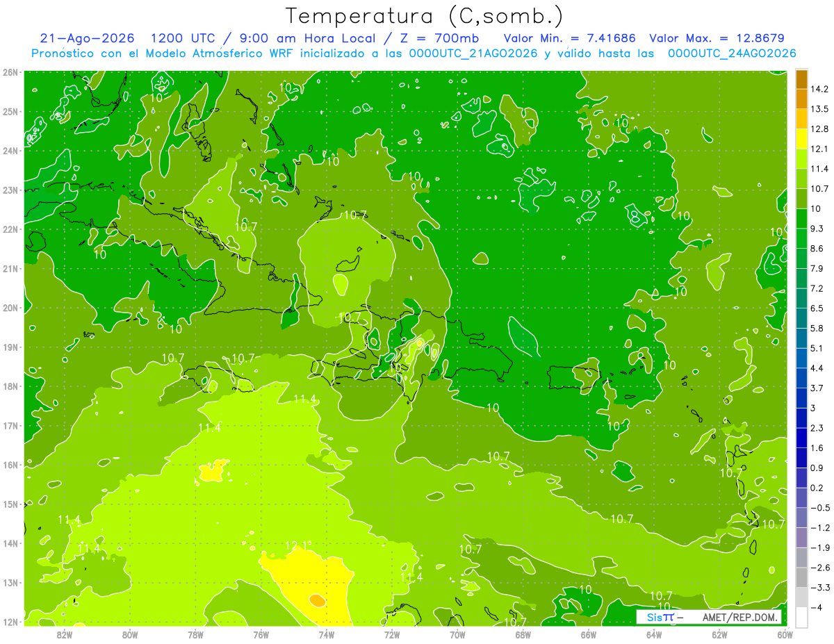Screen dimensions: 834x644
Task: Click the '60W' longitude axis label
Action: [785, 634]
